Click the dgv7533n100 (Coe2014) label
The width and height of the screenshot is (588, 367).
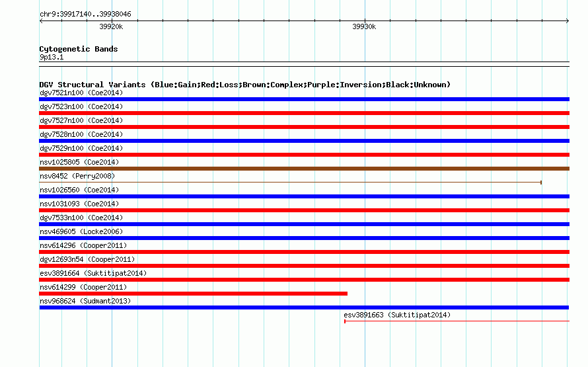point(81,218)
